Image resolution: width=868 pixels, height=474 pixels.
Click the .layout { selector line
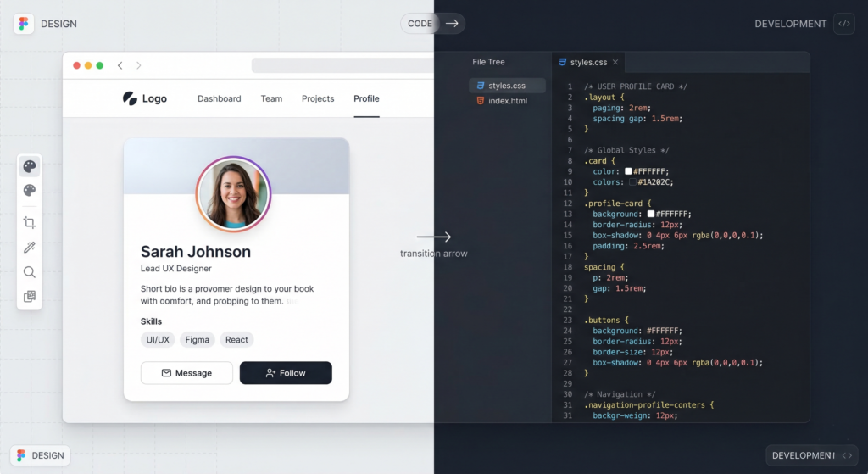tap(604, 97)
